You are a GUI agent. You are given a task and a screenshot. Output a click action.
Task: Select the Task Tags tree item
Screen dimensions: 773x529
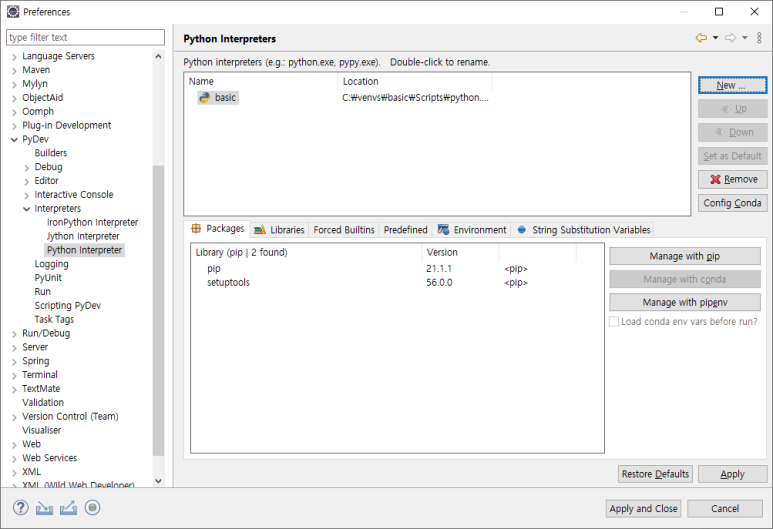coord(54,319)
